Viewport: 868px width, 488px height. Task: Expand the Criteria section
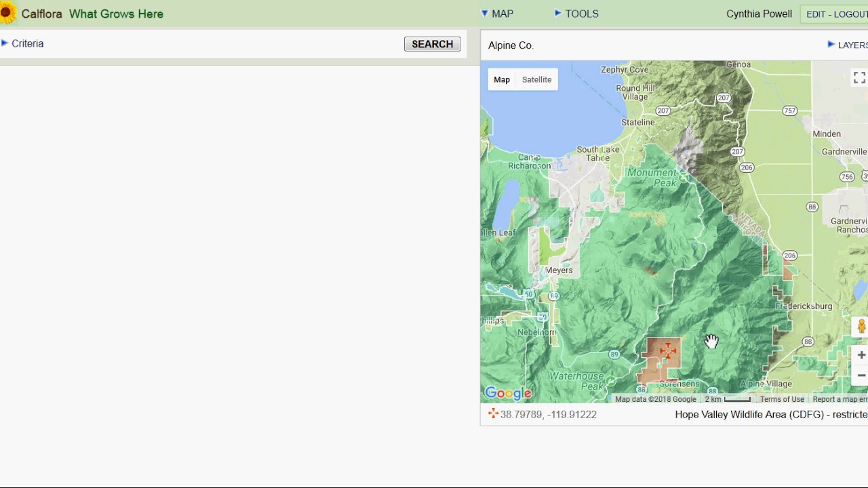(x=23, y=43)
